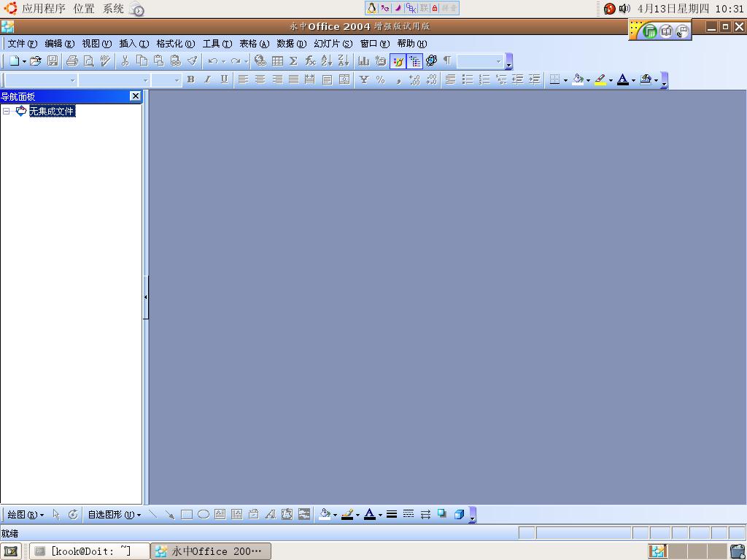Switch to the kook@Doit terminal taskbar button
Image resolution: width=747 pixels, height=560 pixels.
point(90,551)
